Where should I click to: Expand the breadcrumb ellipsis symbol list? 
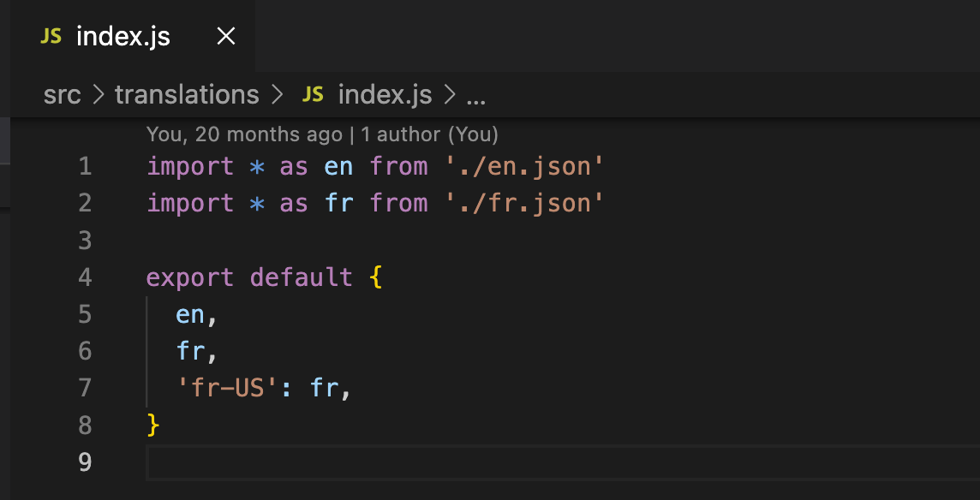point(475,95)
